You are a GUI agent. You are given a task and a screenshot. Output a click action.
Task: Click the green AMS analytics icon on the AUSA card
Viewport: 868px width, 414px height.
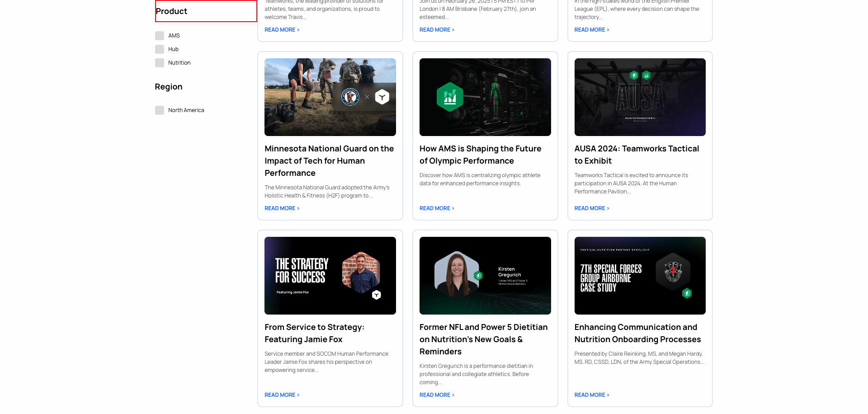[x=646, y=75]
